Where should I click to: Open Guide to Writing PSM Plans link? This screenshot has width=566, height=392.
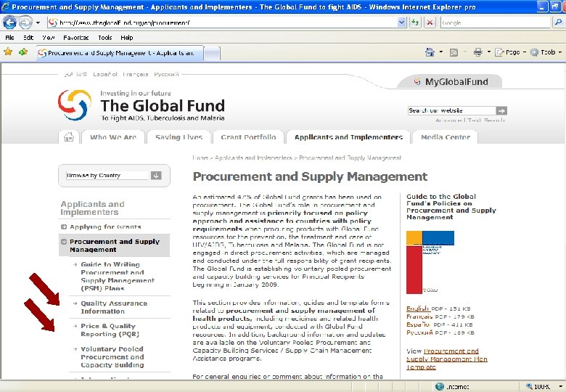pos(118,276)
